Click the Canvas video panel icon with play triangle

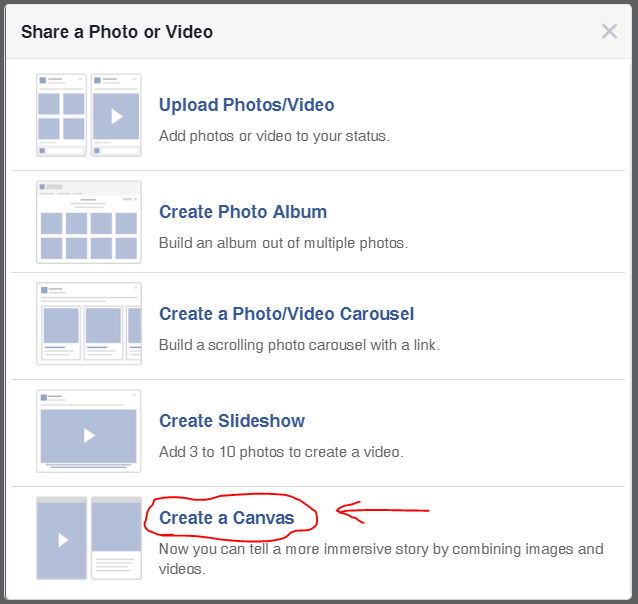coord(61,538)
